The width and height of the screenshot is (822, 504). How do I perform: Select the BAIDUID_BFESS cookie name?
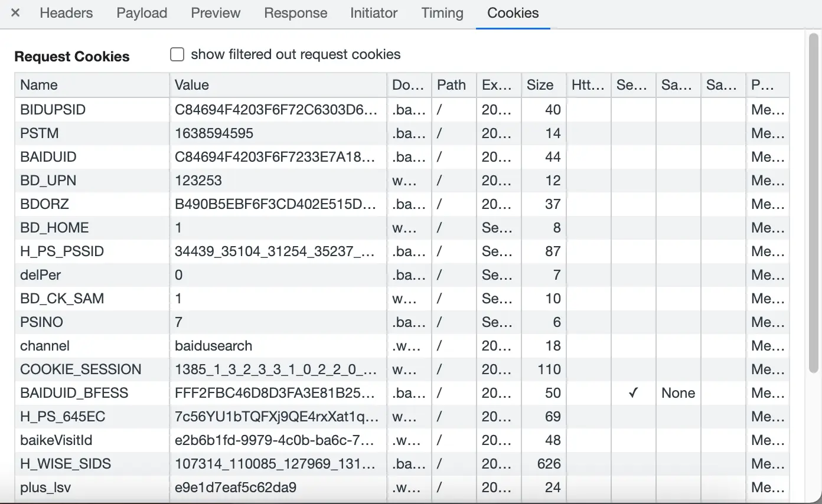click(74, 393)
